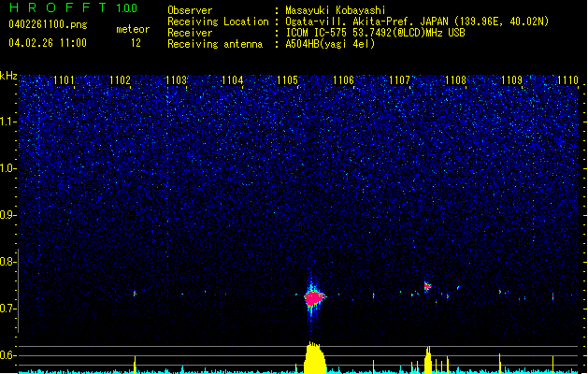This screenshot has height=374, width=588.
Task: Click the 0.7 kHz axis label
Action: pos(7,309)
